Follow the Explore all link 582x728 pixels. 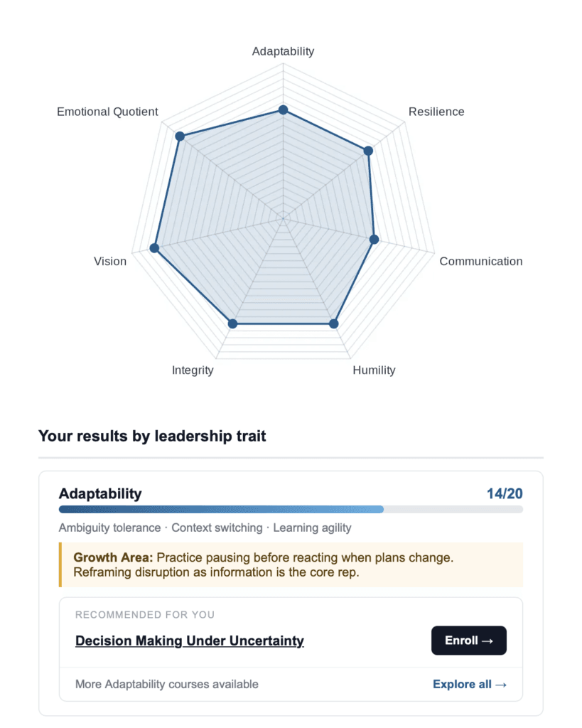[x=470, y=684]
